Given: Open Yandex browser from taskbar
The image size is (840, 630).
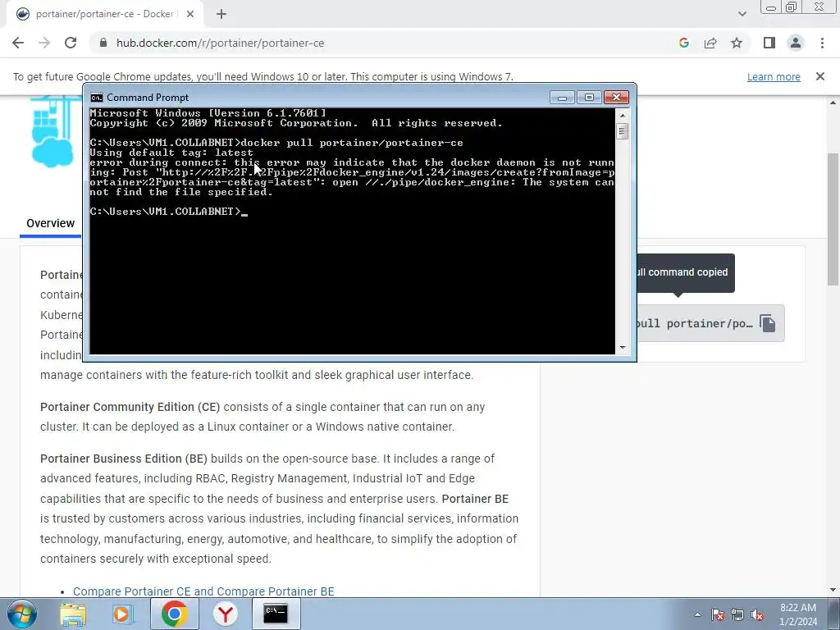Looking at the screenshot, I should tap(226, 614).
